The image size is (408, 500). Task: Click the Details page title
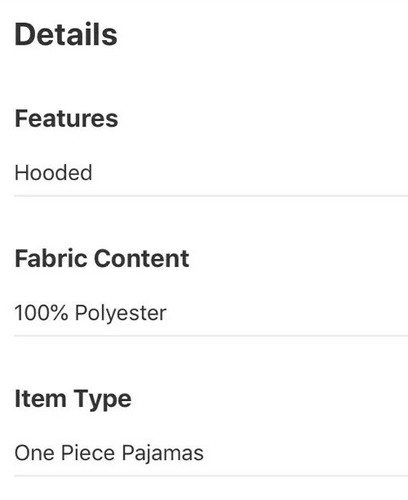(66, 34)
